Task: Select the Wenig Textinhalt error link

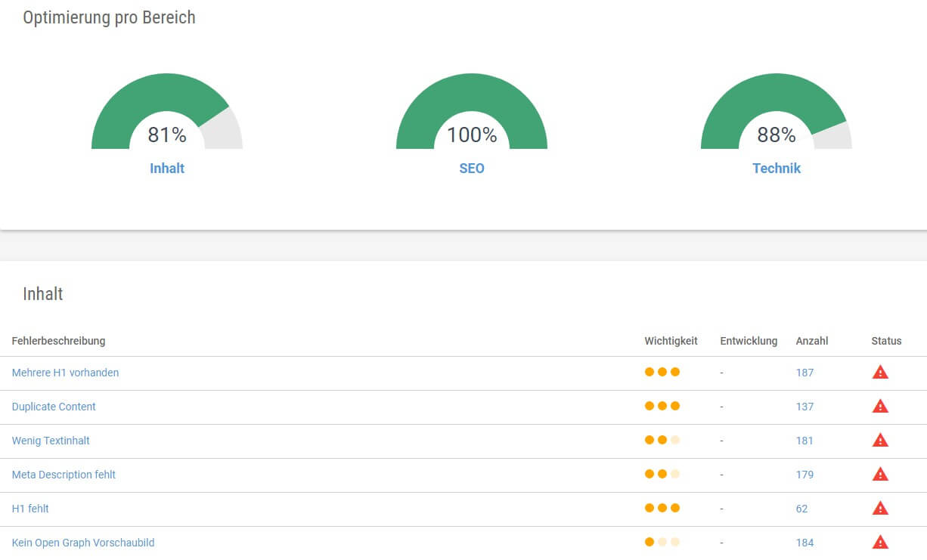Action: tap(51, 441)
